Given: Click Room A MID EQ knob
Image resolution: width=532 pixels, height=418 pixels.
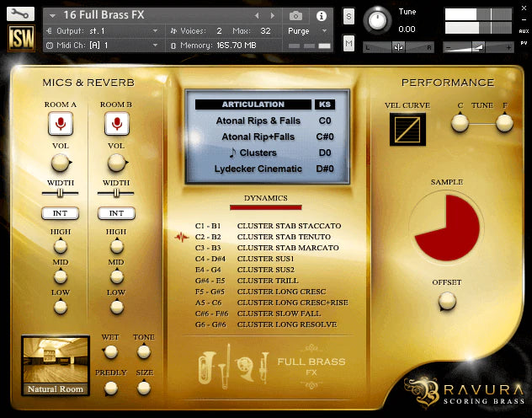Looking at the screenshot, I should tap(61, 276).
